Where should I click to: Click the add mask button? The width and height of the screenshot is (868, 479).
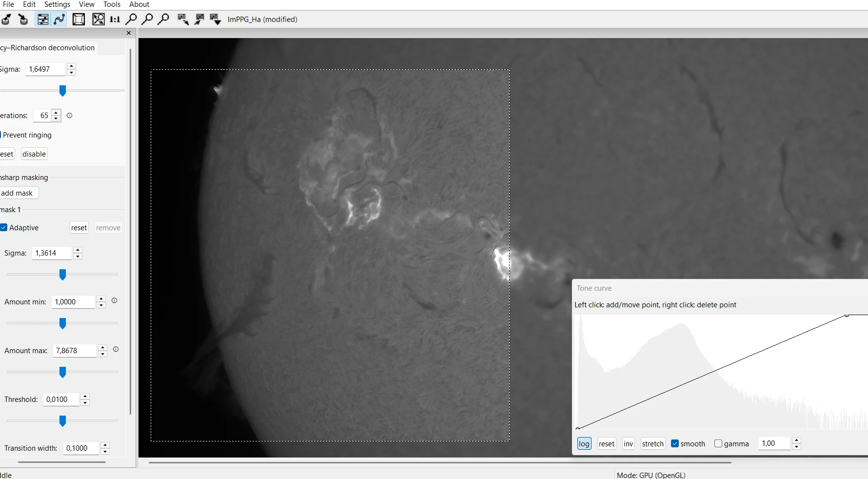[18, 193]
